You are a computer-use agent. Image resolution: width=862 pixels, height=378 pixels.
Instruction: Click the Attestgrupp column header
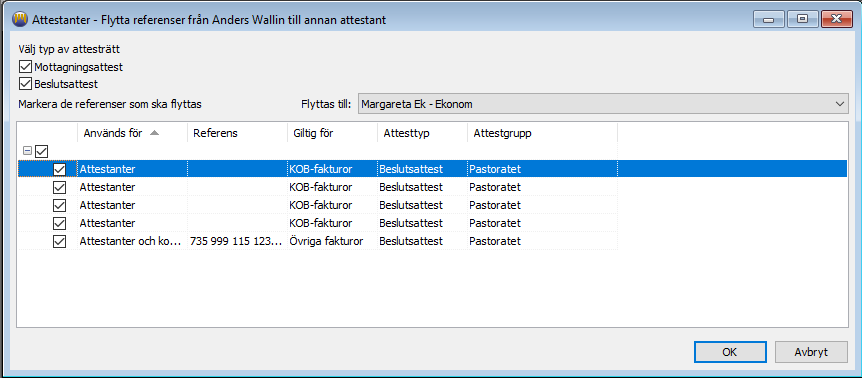(x=542, y=134)
